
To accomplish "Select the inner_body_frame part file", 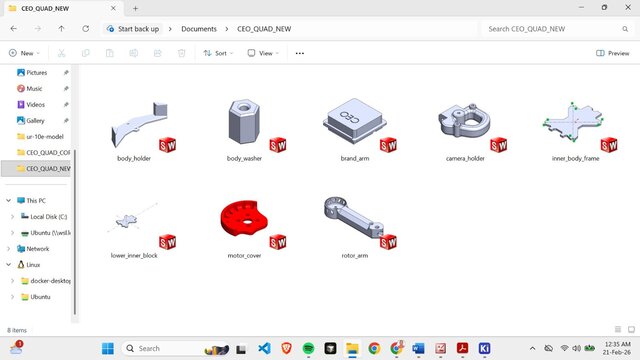I will coord(576,131).
